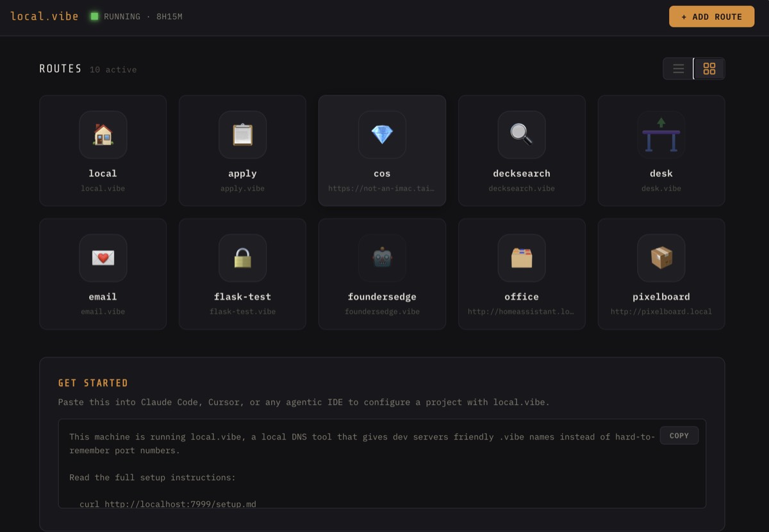Open the cos route gem icon

click(382, 135)
